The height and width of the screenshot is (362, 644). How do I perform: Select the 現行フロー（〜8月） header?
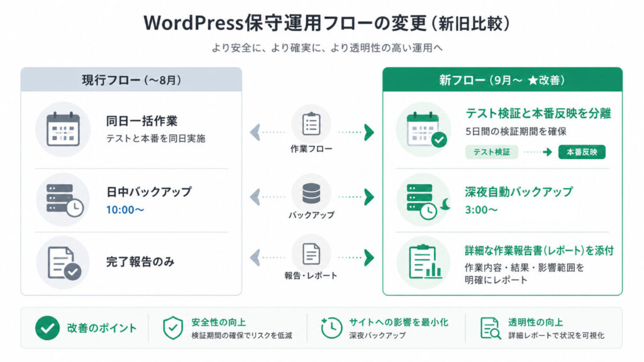(x=131, y=80)
